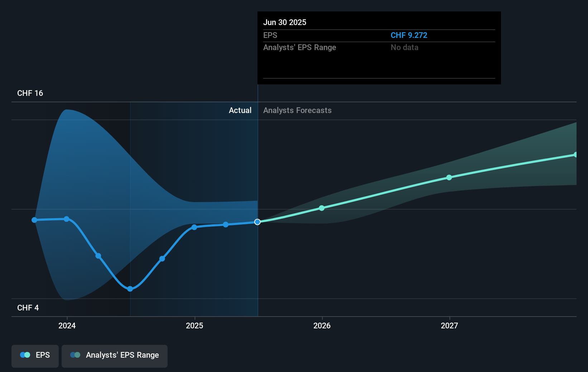The height and width of the screenshot is (372, 588).
Task: Click the 'Actual' section label
Action: coord(240,110)
